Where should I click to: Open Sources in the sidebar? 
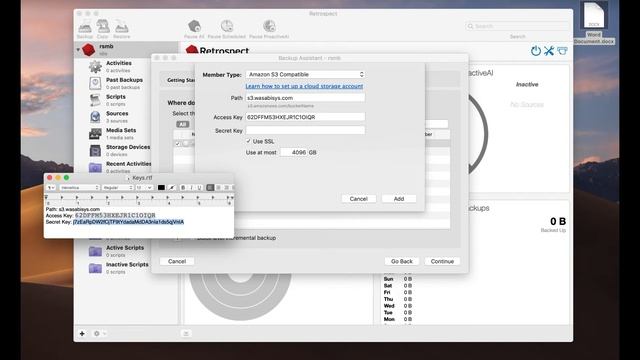click(117, 117)
